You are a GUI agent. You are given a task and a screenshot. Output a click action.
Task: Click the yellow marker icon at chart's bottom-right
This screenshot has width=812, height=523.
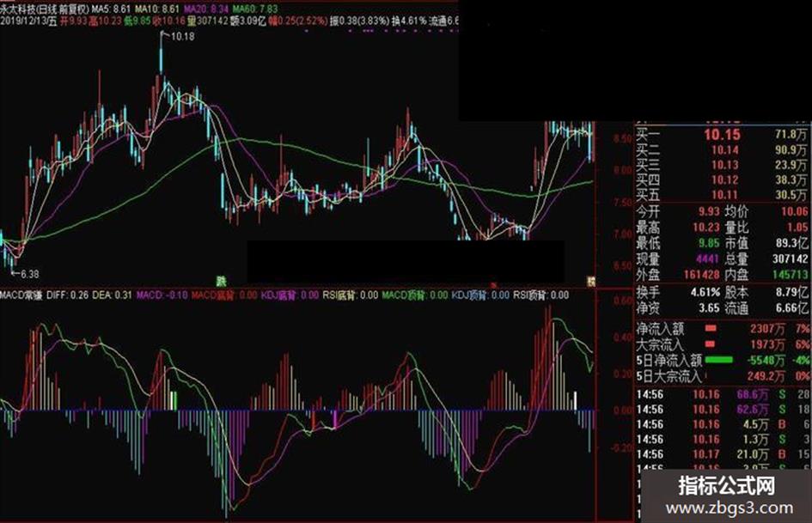tap(591, 281)
